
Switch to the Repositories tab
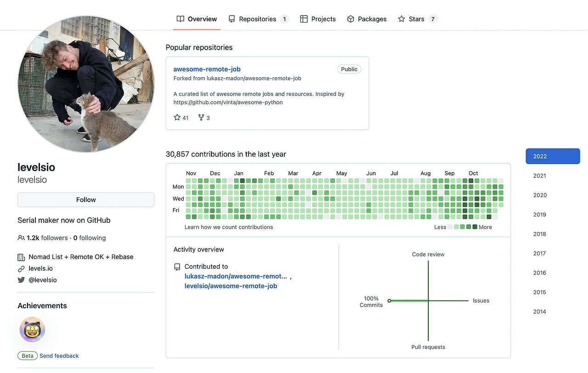(258, 19)
